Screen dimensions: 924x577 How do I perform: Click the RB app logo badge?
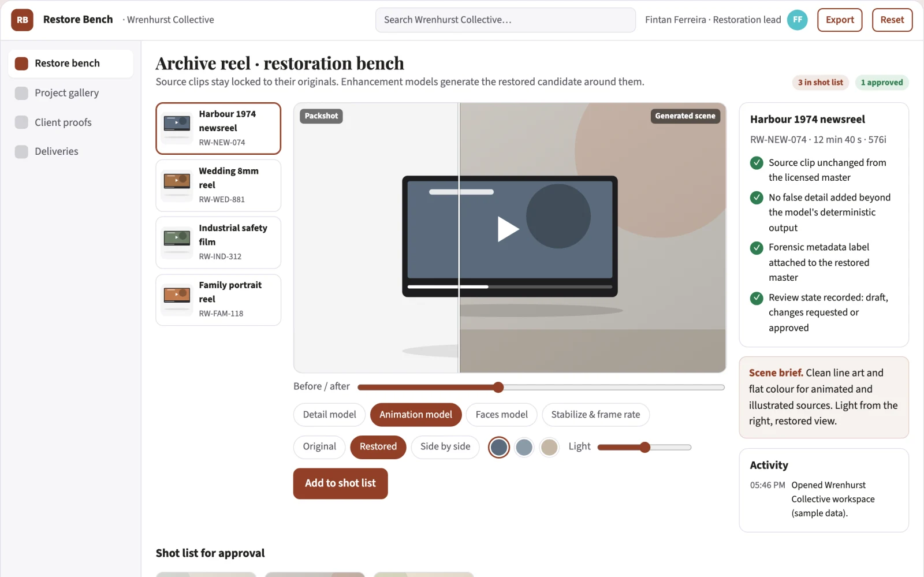coord(22,20)
